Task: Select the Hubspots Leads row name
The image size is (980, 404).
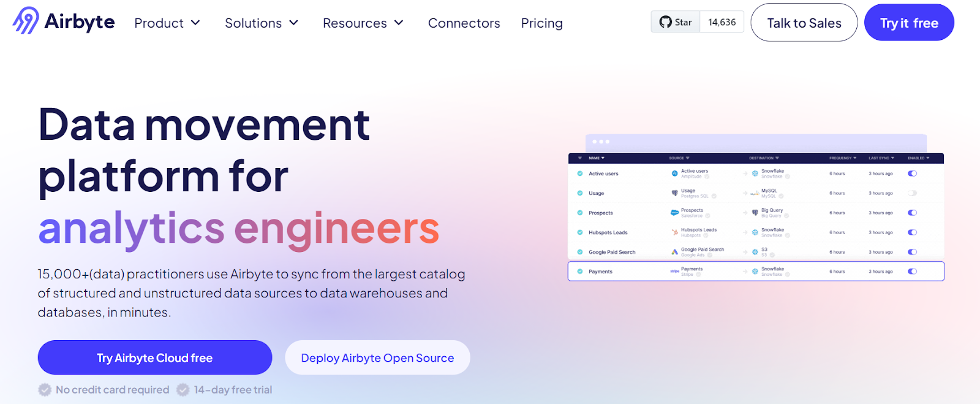Action: point(608,232)
